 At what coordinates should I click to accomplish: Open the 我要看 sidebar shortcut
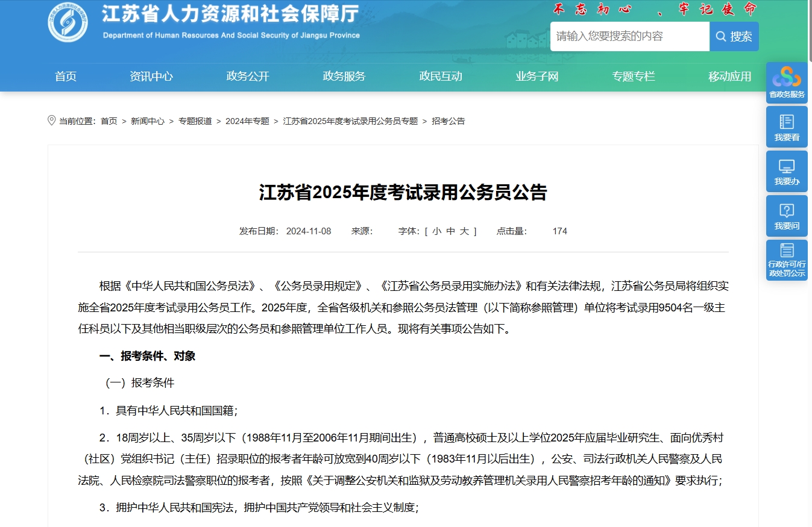787,127
